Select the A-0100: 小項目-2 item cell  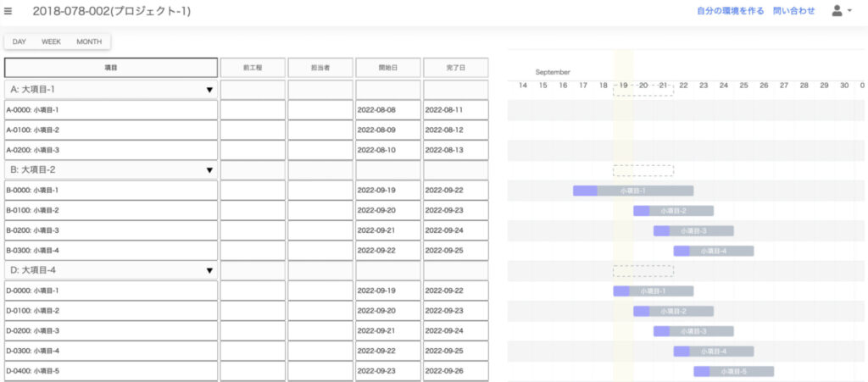pyautogui.click(x=111, y=130)
